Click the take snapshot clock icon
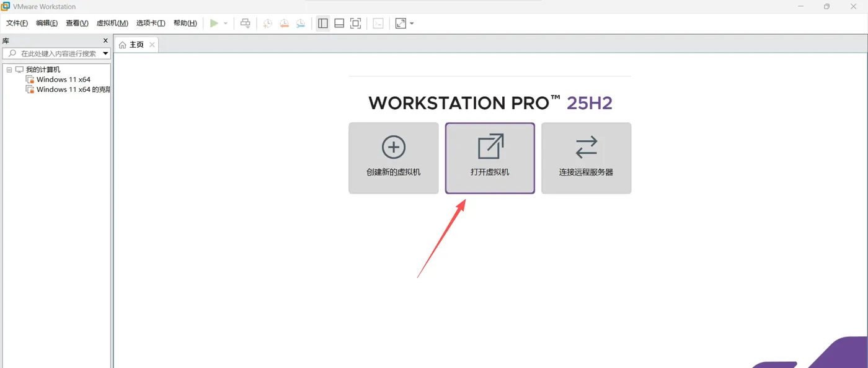The height and width of the screenshot is (368, 868). 267,23
